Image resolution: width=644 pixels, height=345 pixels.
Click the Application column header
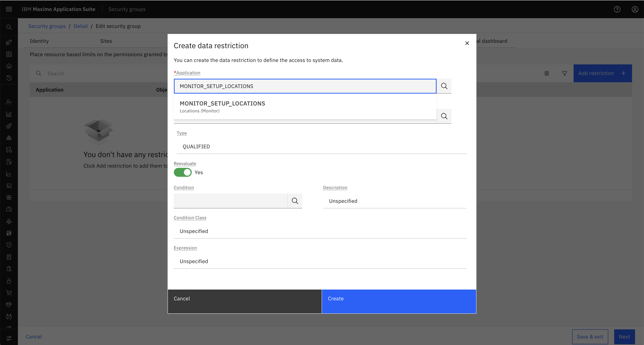click(x=50, y=90)
